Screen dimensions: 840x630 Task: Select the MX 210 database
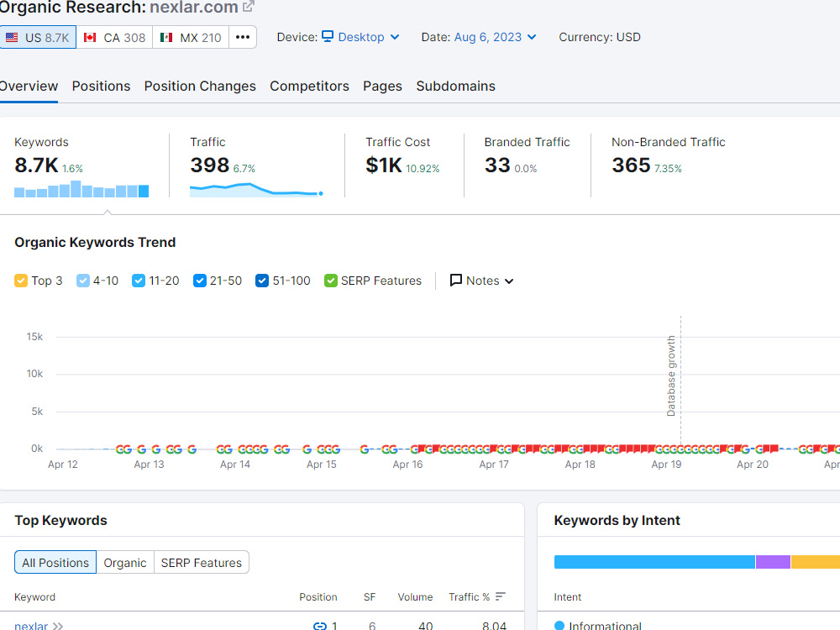pyautogui.click(x=191, y=38)
